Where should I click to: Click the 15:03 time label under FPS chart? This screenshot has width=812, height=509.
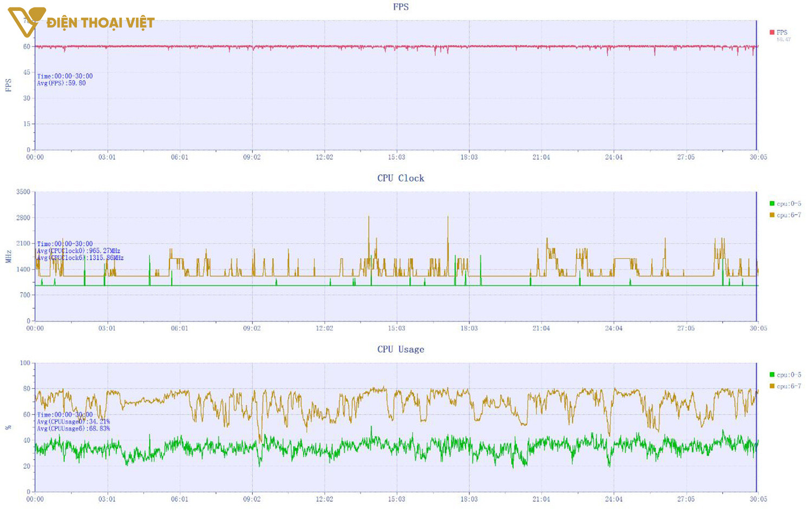pos(396,157)
